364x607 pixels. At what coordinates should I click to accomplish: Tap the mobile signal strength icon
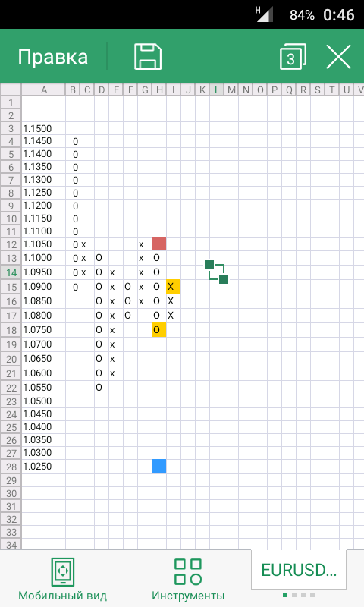point(264,14)
